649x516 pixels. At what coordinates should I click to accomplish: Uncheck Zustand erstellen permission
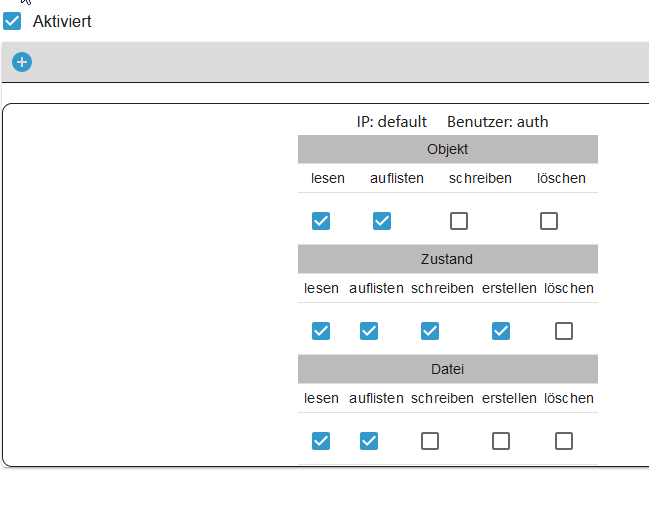click(x=501, y=331)
